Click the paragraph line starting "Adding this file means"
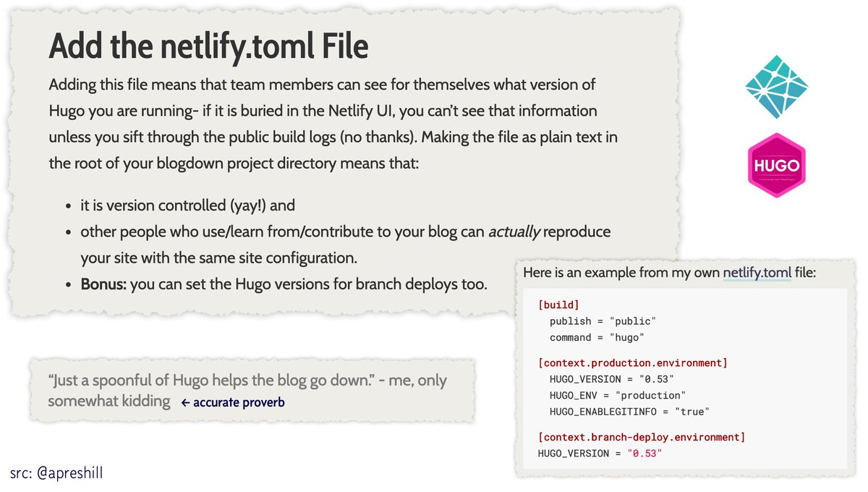 (x=322, y=85)
